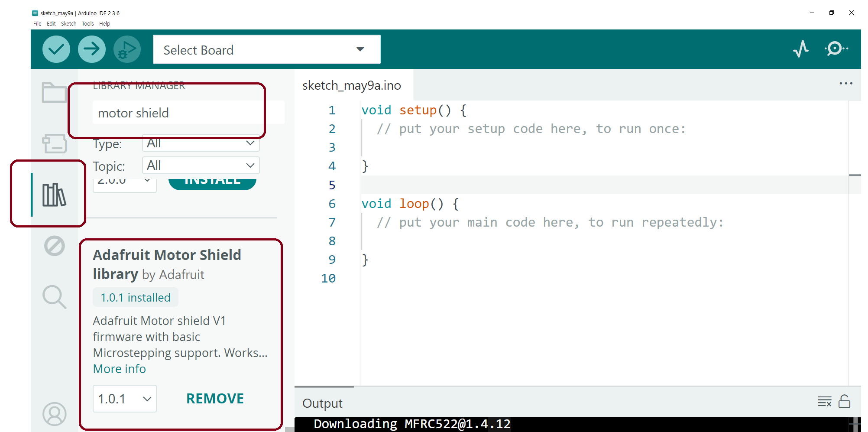This screenshot has height=432, width=868.
Task: Close the Arduino IDE window
Action: (852, 13)
